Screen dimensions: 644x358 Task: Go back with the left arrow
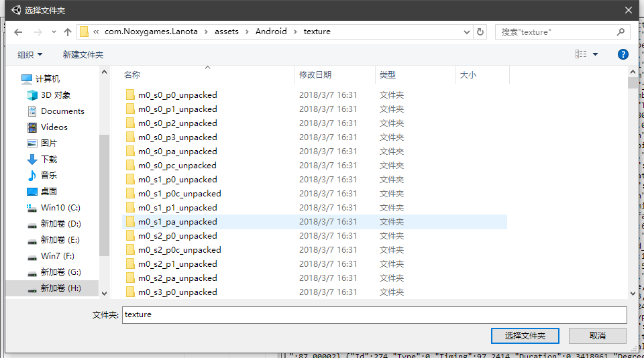tap(18, 32)
